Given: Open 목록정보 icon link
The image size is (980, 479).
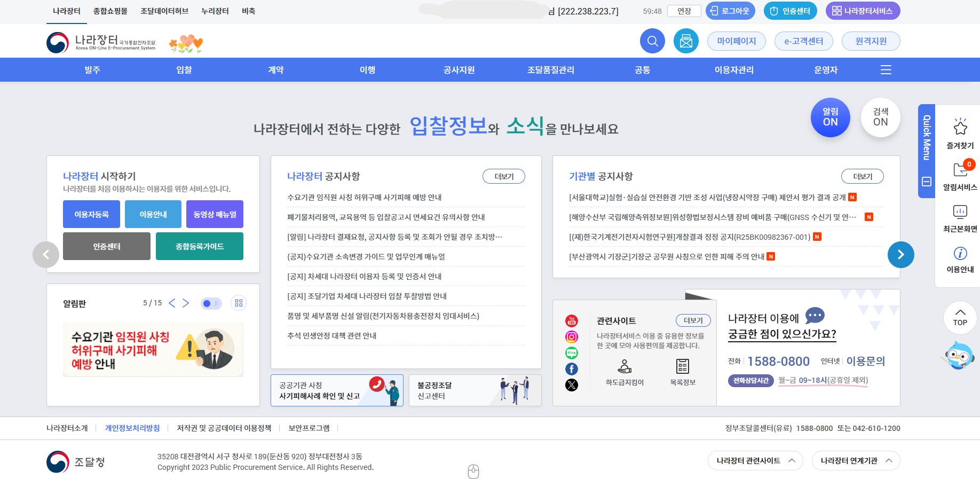Looking at the screenshot, I should [683, 372].
